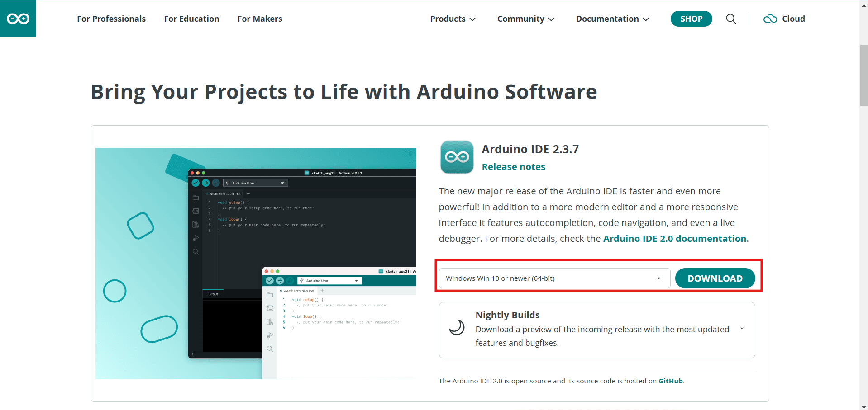Open the Windows OS selection dropdown
This screenshot has height=410, width=868.
(554, 278)
